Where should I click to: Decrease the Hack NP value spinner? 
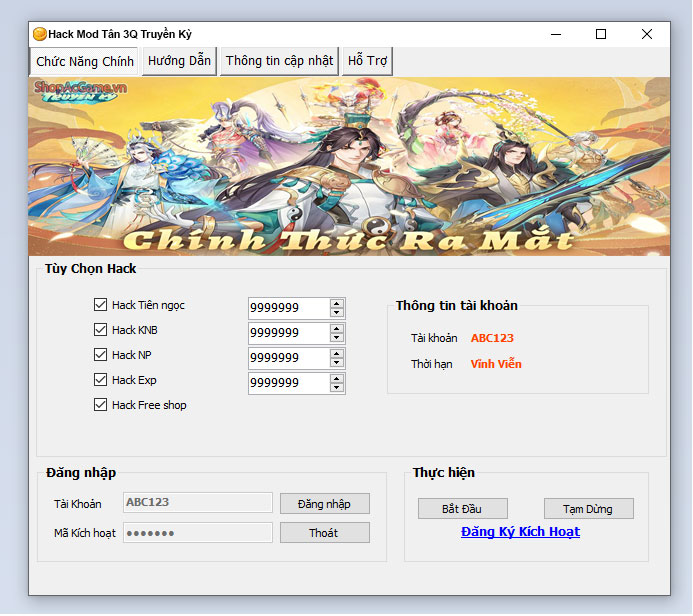tap(337, 363)
